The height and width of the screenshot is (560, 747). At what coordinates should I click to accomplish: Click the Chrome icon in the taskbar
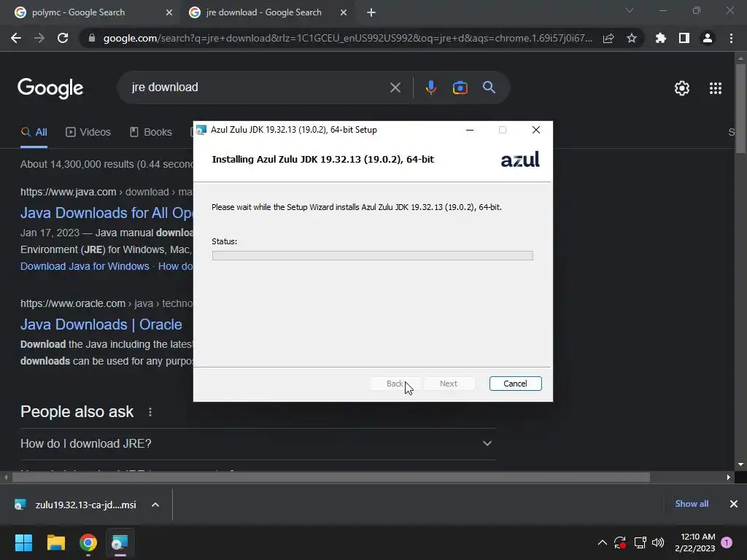click(88, 542)
